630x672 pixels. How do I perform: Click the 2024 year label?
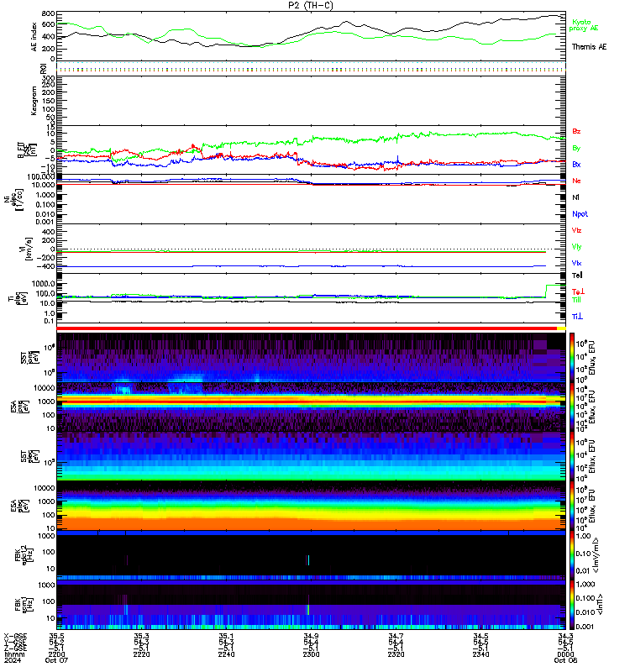(x=12, y=660)
